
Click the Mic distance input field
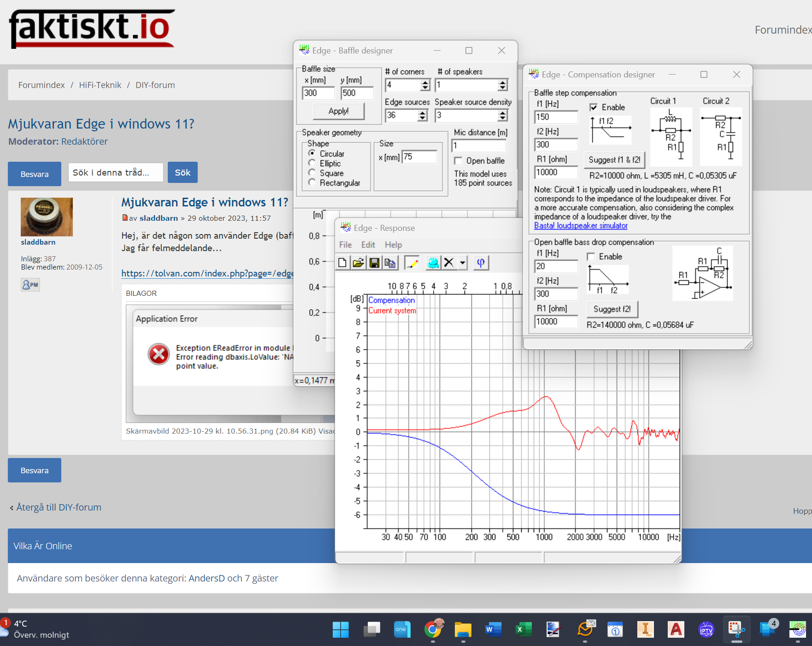[479, 146]
